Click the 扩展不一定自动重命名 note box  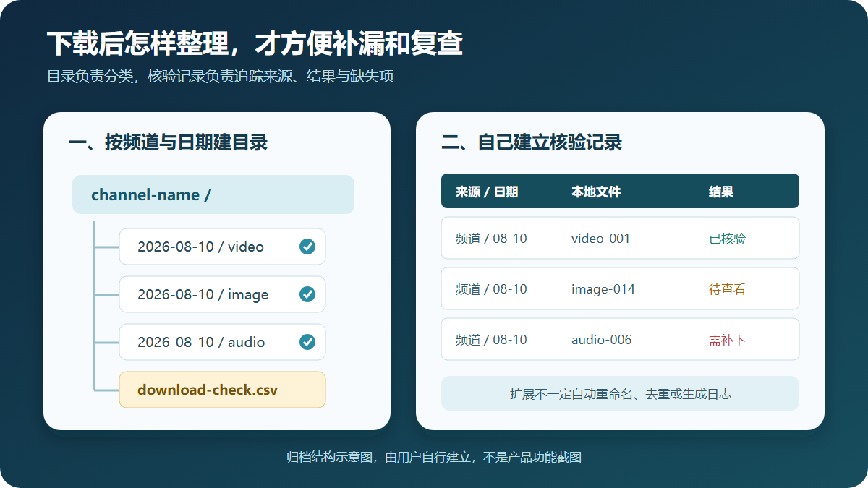click(x=620, y=393)
